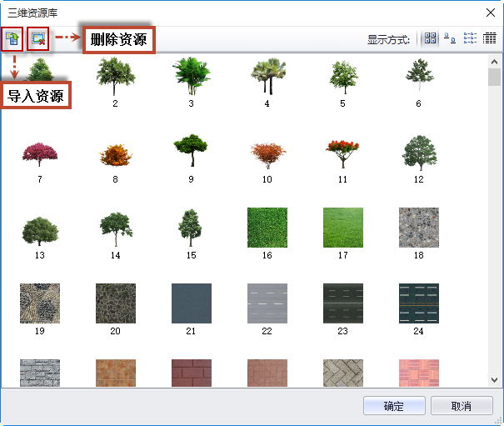Image resolution: width=504 pixels, height=426 pixels.
Task: Select palm tree resource number 4
Action: click(267, 76)
